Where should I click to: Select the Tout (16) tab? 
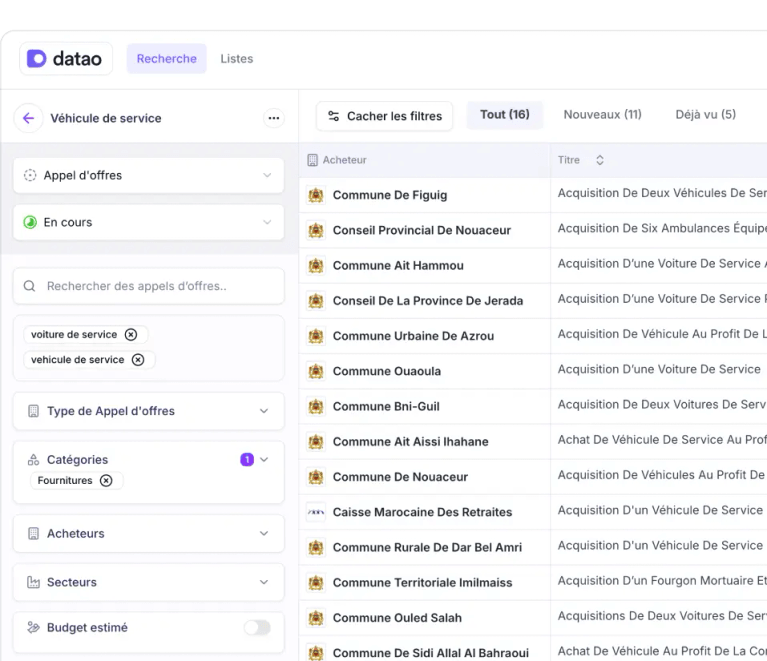pos(505,114)
